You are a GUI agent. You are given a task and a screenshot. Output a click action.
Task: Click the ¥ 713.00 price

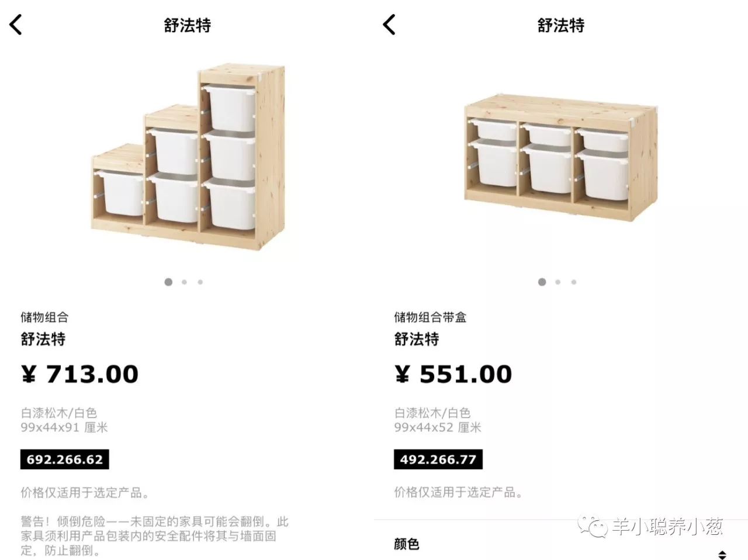tap(79, 374)
